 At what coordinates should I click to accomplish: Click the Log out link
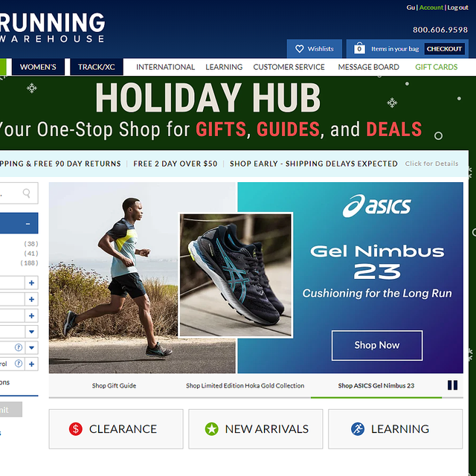coord(457,7)
